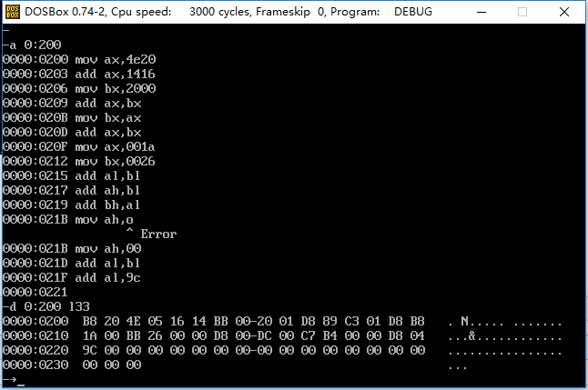Image resolution: width=588 pixels, height=390 pixels.
Task: Select line at address 0000:0215
Action: (x=72, y=176)
